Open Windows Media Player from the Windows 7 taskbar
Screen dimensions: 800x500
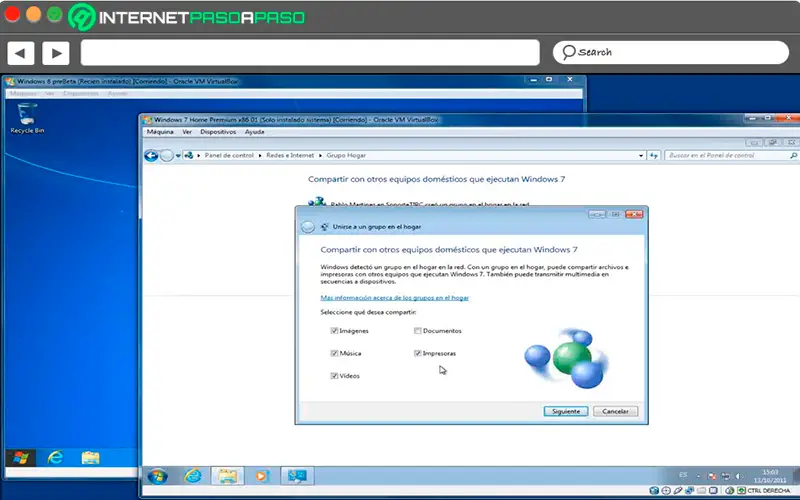point(261,476)
